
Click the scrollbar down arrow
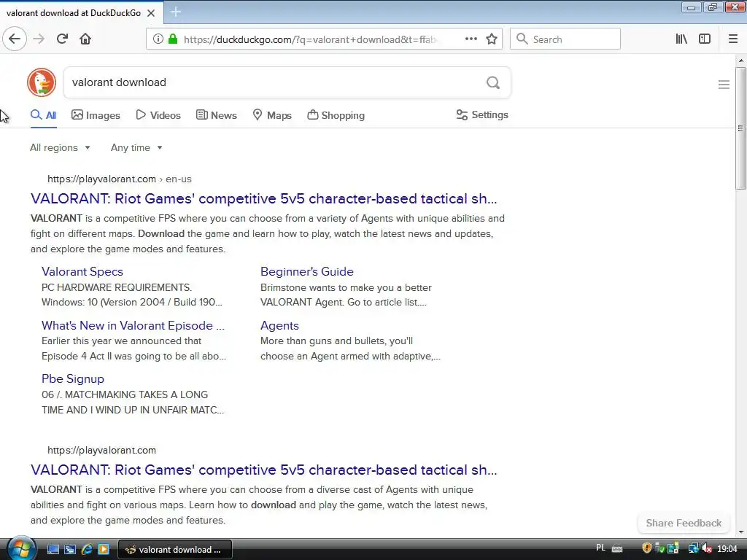(x=741, y=532)
